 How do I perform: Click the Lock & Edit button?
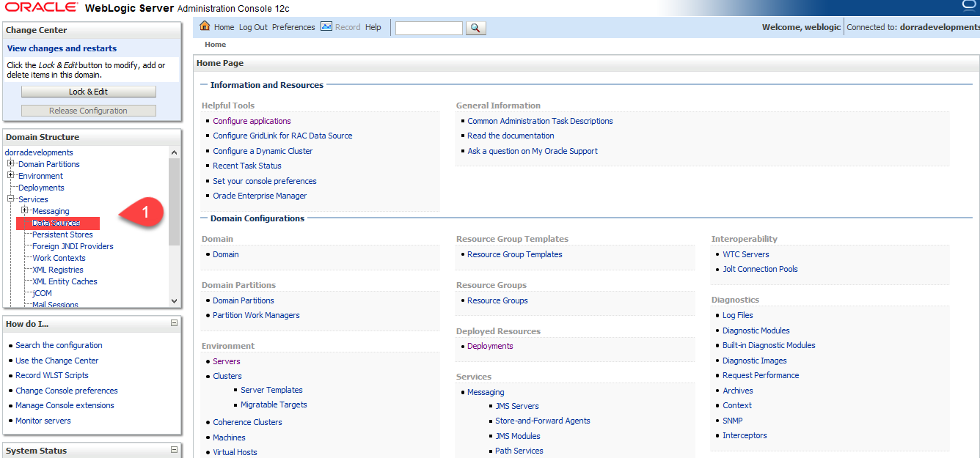(89, 92)
